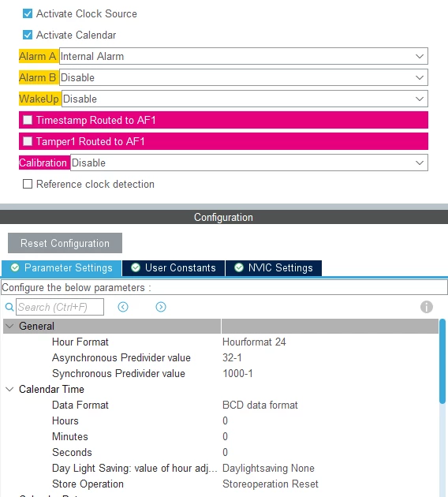Open the WakeUp dropdown
This screenshot has height=497, width=448.
[245, 99]
